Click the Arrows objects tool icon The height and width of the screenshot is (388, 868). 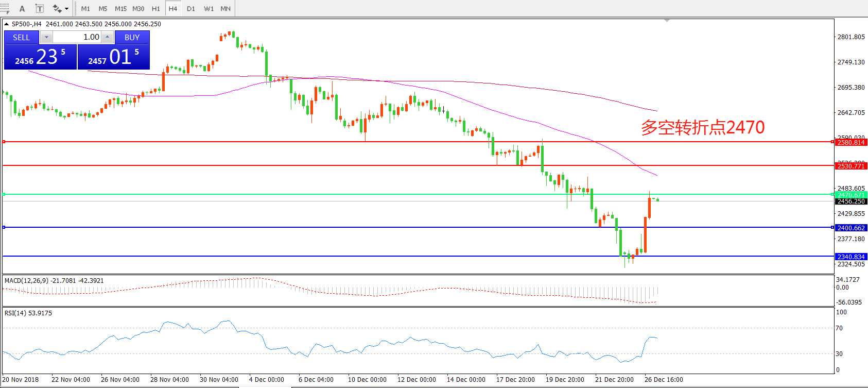(57, 9)
